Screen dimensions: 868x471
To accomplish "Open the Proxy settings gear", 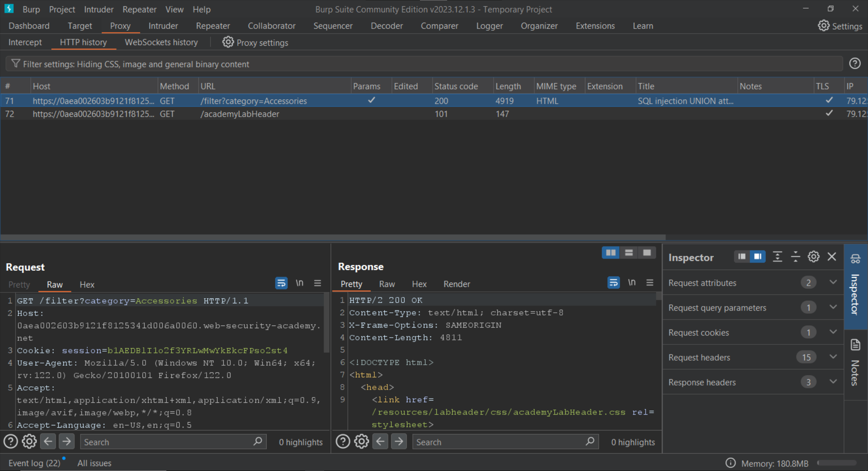I will (228, 42).
